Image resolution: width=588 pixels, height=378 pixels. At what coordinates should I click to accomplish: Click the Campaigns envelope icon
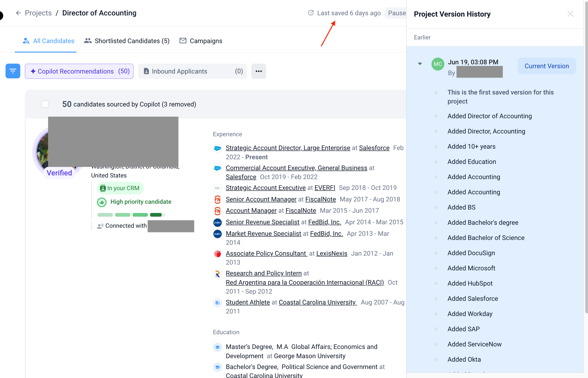tap(183, 41)
